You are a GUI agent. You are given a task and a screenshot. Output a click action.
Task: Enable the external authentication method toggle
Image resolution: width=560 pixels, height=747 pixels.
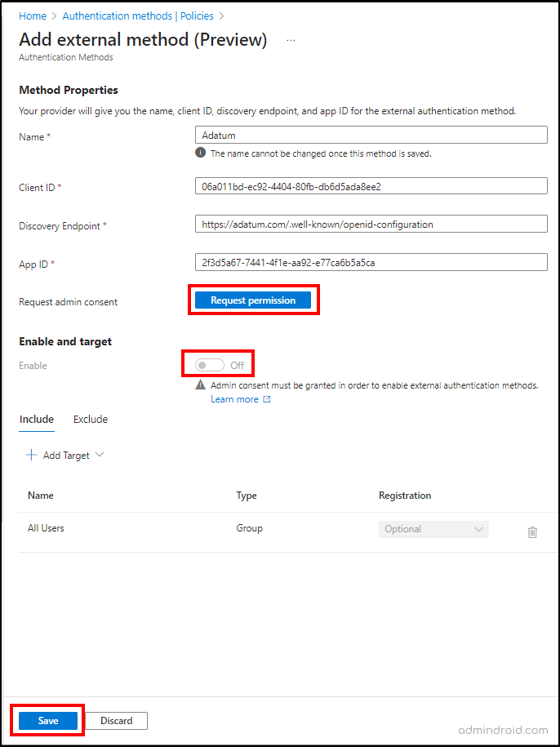[x=208, y=364]
